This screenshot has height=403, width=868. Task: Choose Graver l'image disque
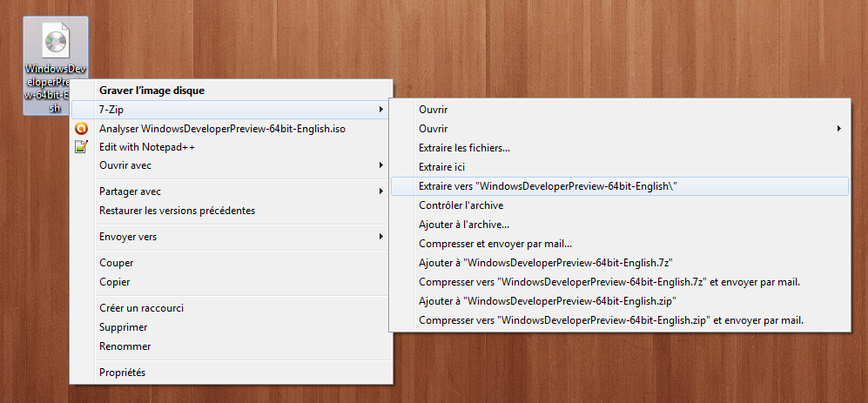pos(151,91)
